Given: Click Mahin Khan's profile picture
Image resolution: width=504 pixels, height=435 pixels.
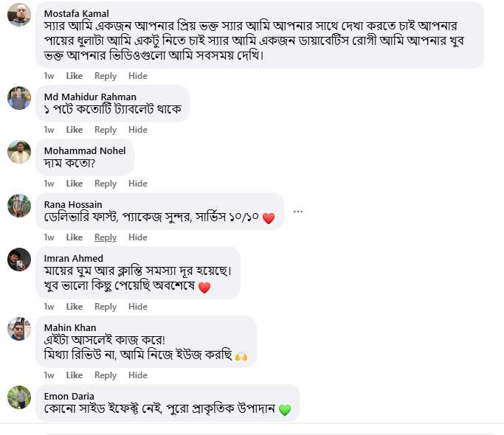Looking at the screenshot, I should [19, 329].
